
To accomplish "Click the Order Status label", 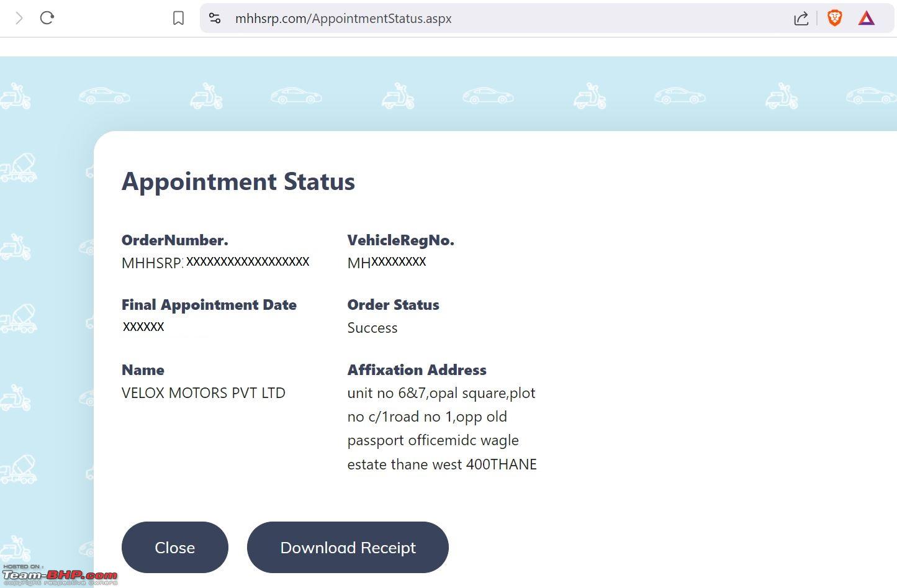I will pyautogui.click(x=394, y=305).
